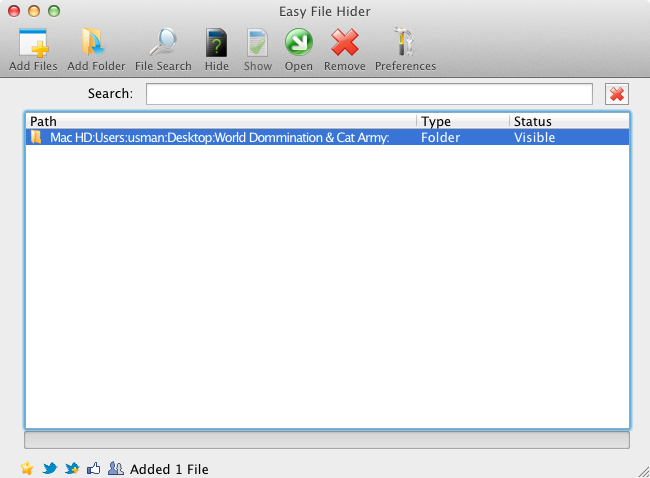Sort the list by the Status column header
650x478 pixels.
coord(570,121)
